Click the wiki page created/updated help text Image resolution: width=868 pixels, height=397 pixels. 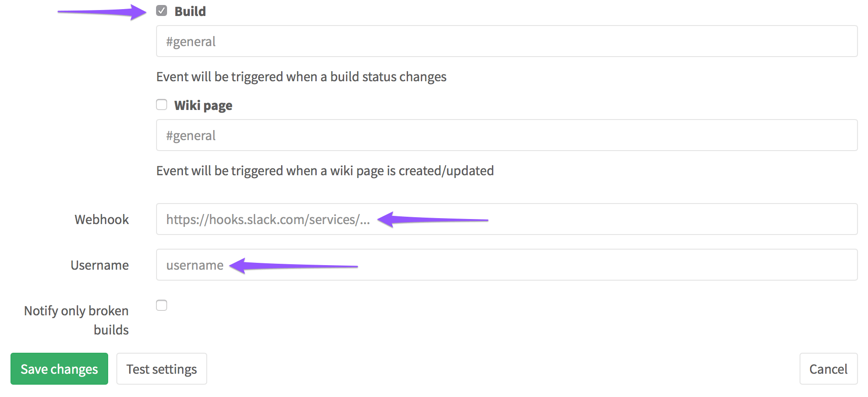(325, 171)
